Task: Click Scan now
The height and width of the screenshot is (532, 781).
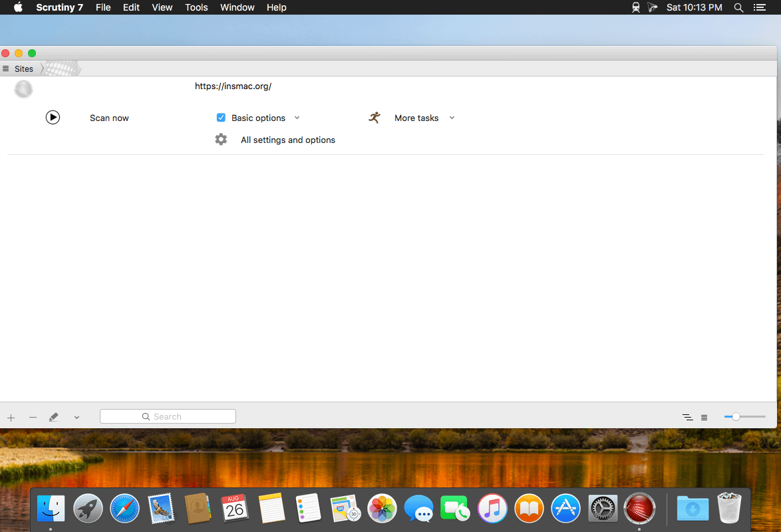Action: pos(109,118)
